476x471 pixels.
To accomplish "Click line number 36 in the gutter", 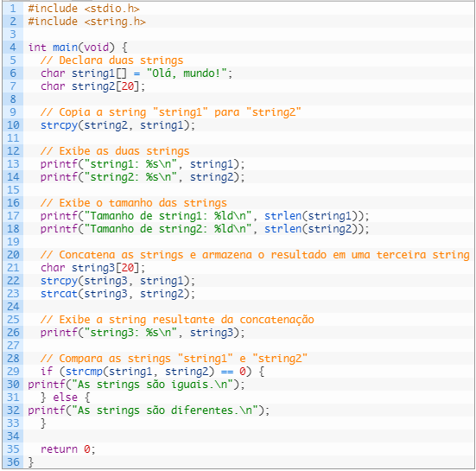I will (13, 462).
